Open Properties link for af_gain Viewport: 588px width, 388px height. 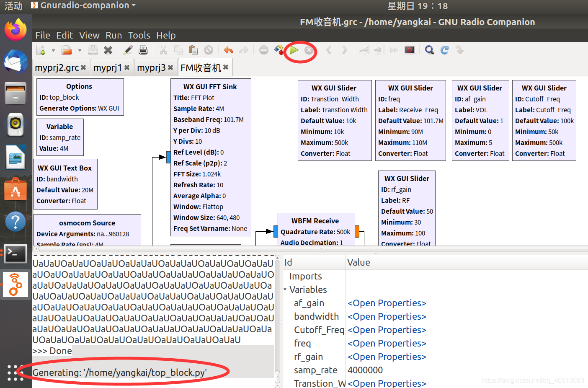[387, 303]
